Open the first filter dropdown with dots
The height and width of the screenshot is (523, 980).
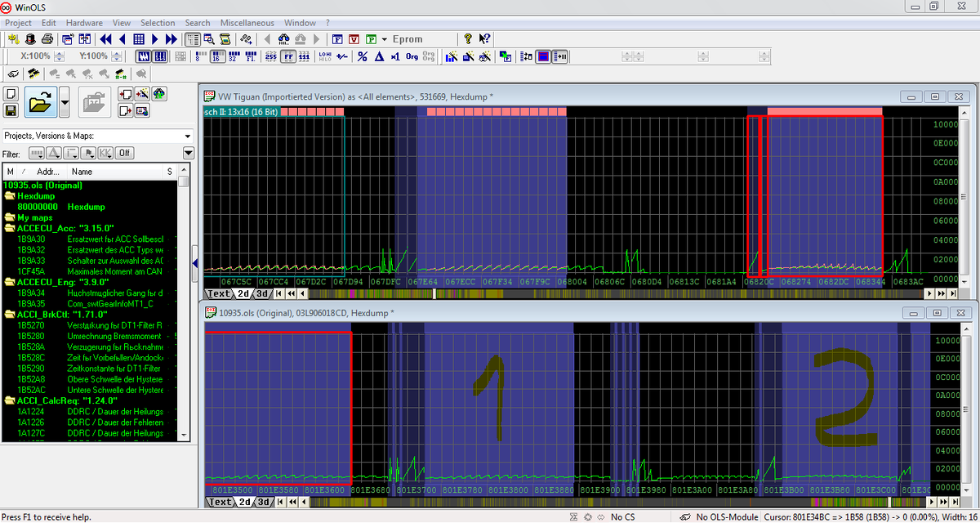[x=36, y=153]
